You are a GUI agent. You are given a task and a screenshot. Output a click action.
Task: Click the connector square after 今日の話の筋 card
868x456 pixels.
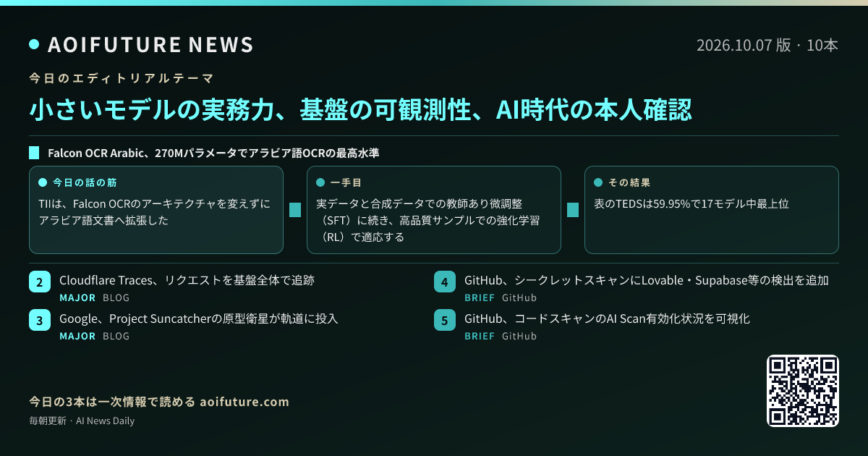[295, 210]
